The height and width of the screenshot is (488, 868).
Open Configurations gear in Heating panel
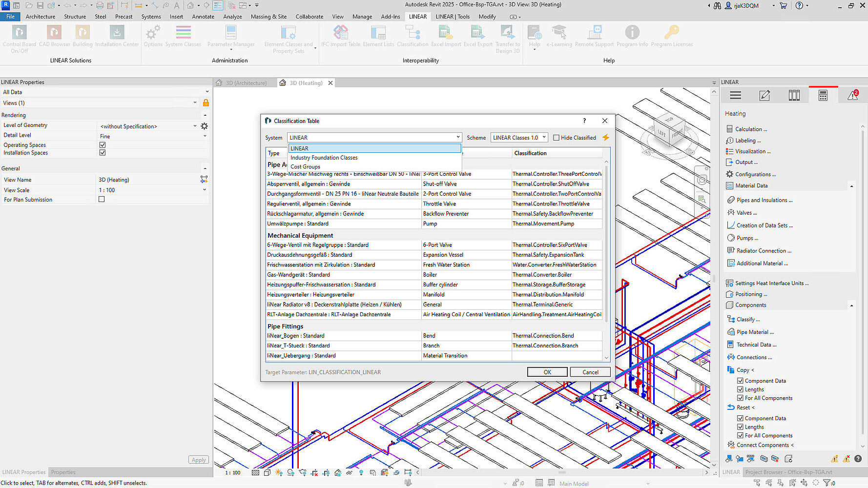coord(729,174)
